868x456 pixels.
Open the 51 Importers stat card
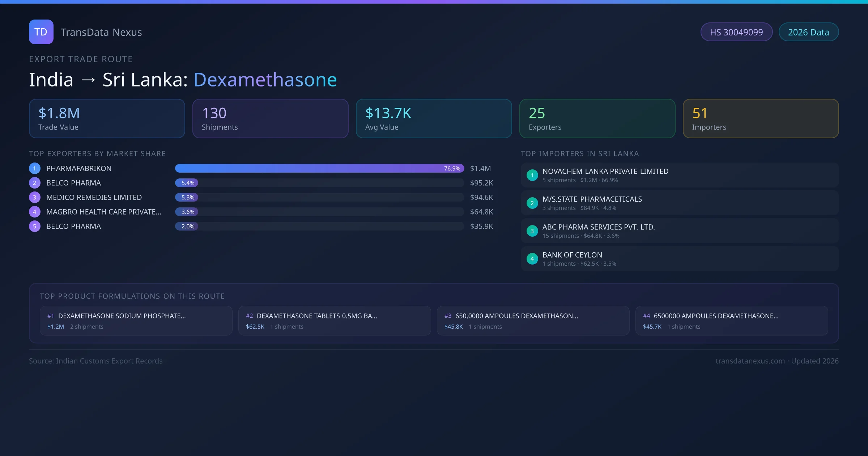click(761, 118)
